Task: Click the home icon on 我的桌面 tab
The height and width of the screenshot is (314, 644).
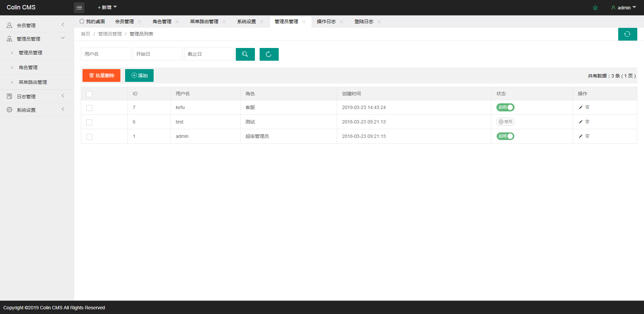Action: [82, 21]
